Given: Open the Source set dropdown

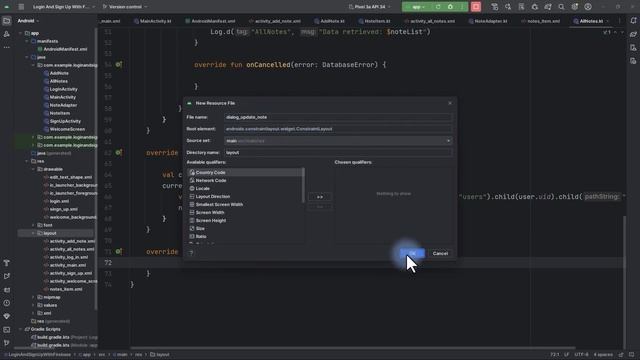Looking at the screenshot, I should click(338, 141).
